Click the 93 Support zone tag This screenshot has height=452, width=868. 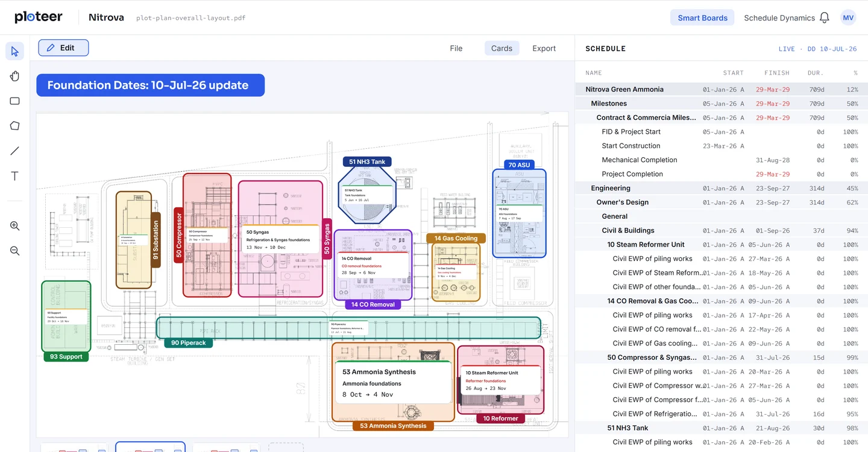[66, 357]
